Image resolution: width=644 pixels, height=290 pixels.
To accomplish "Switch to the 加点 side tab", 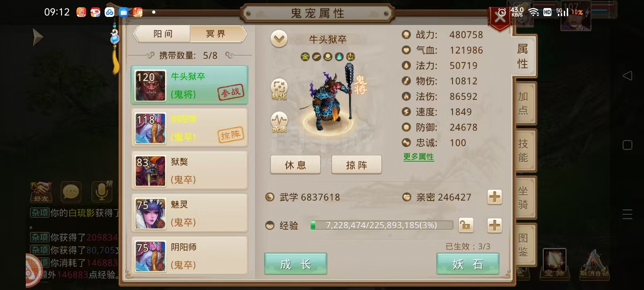I will [523, 103].
